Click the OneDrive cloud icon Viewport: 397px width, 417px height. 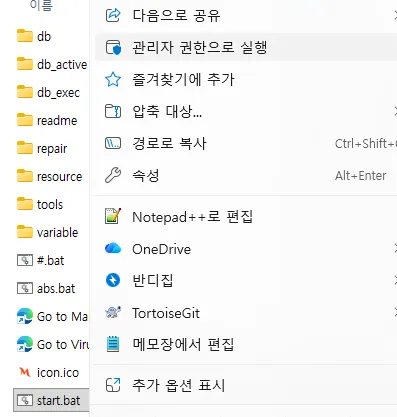click(113, 248)
